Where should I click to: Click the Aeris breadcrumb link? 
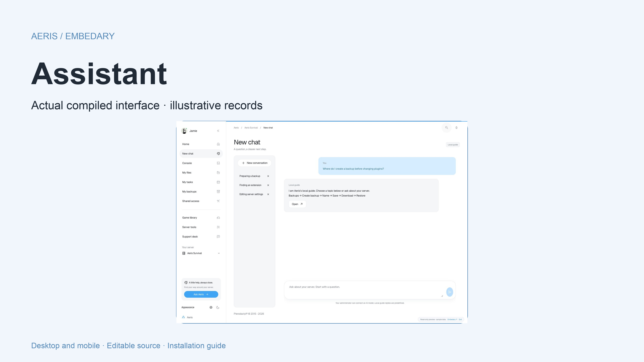pyautogui.click(x=236, y=128)
